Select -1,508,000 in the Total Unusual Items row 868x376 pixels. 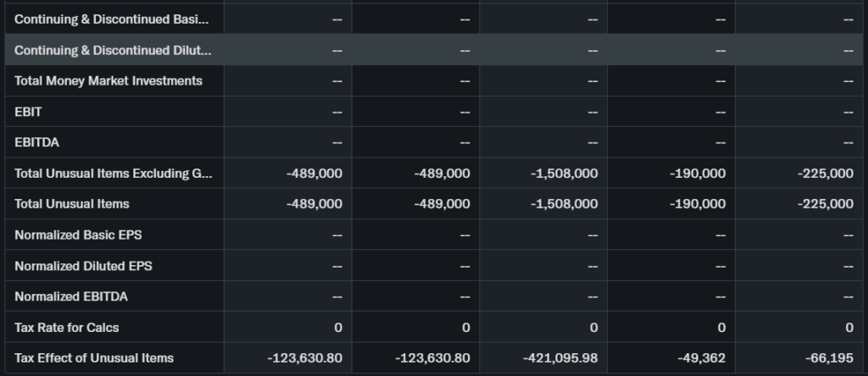565,204
